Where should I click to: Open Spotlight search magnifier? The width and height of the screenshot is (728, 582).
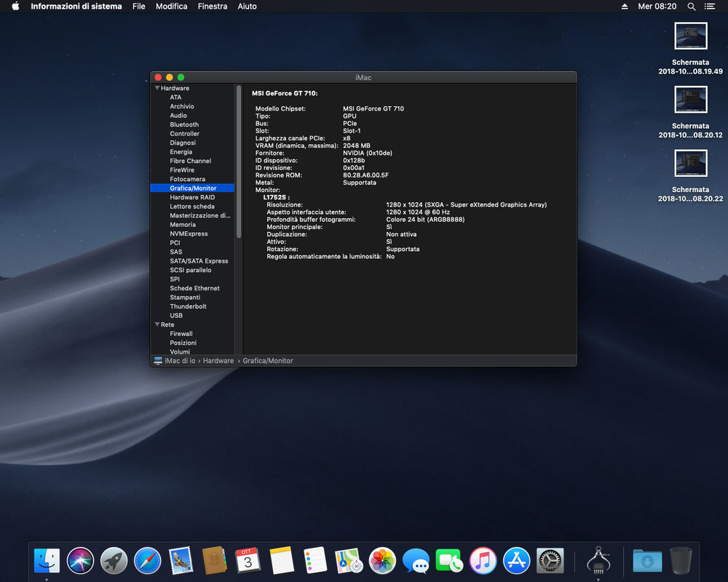692,7
